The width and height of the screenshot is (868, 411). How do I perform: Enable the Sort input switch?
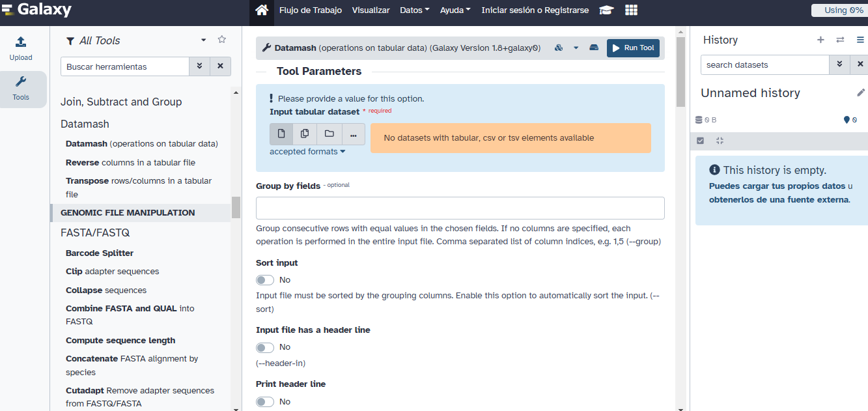point(265,280)
